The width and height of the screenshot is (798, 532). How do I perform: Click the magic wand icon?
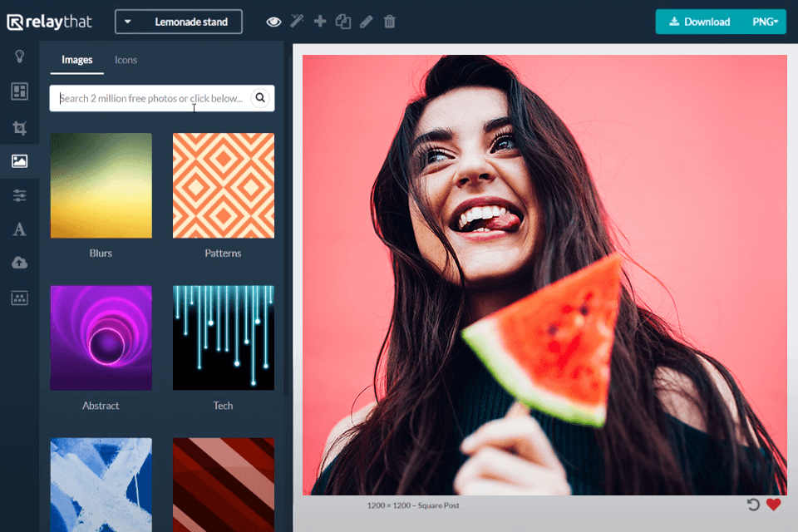(297, 22)
